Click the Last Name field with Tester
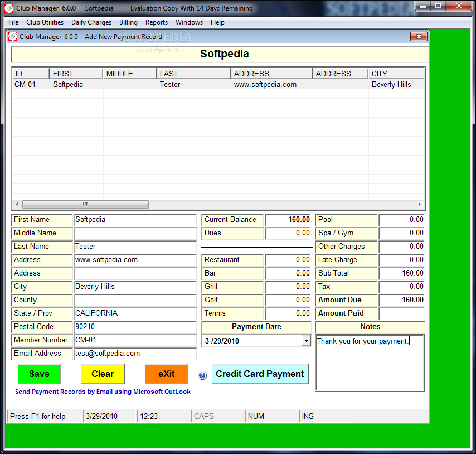Screen dimensions: 476x454 point(135,247)
